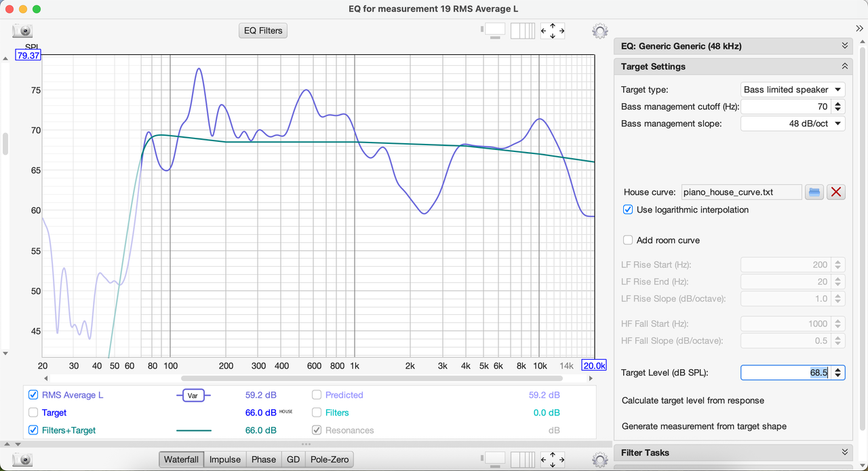Screen dimensions: 868x471
Task: Toggle log/linear frequency axis icon above the graph
Action: (522, 31)
